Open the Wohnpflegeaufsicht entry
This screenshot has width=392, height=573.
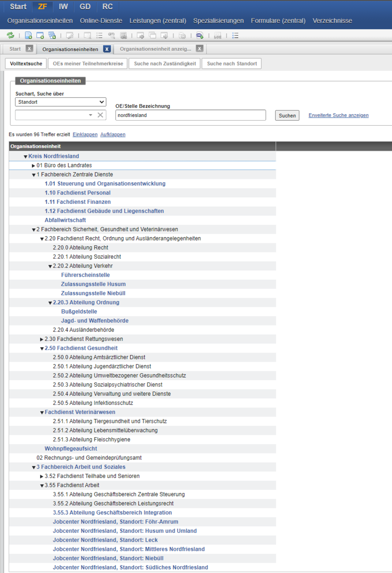click(x=71, y=449)
